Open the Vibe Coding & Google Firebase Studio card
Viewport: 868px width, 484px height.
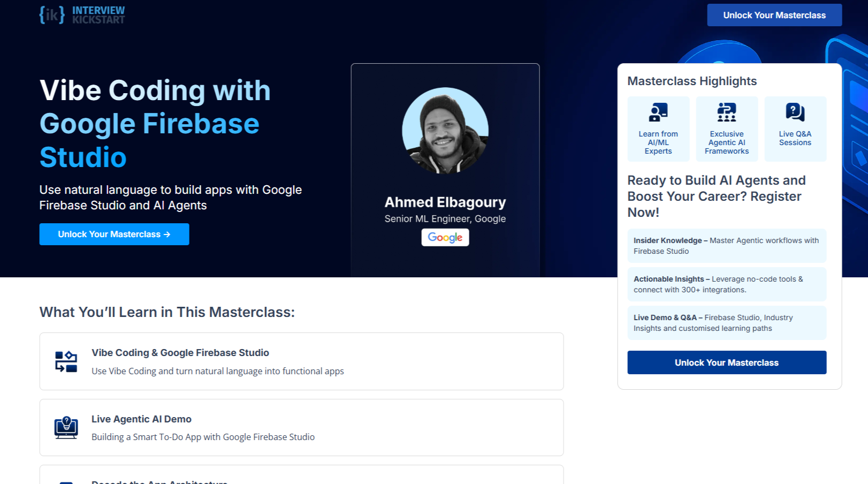301,361
